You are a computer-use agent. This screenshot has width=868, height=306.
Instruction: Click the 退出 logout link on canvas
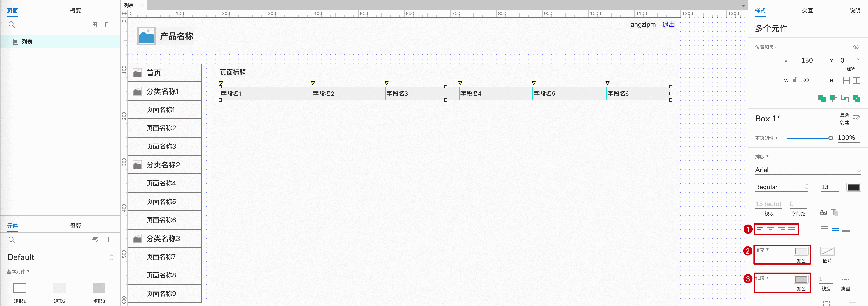[x=668, y=24]
